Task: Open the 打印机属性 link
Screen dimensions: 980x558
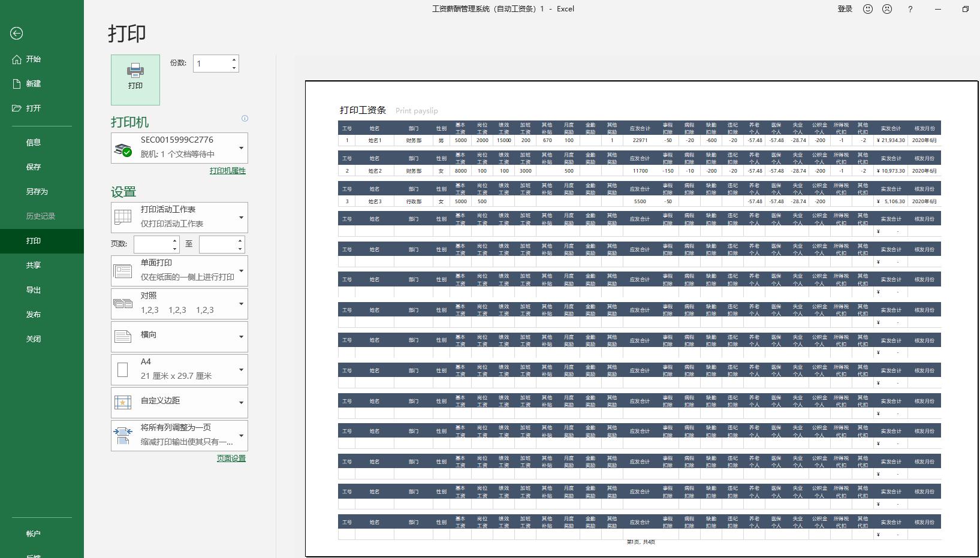Action: click(x=227, y=171)
